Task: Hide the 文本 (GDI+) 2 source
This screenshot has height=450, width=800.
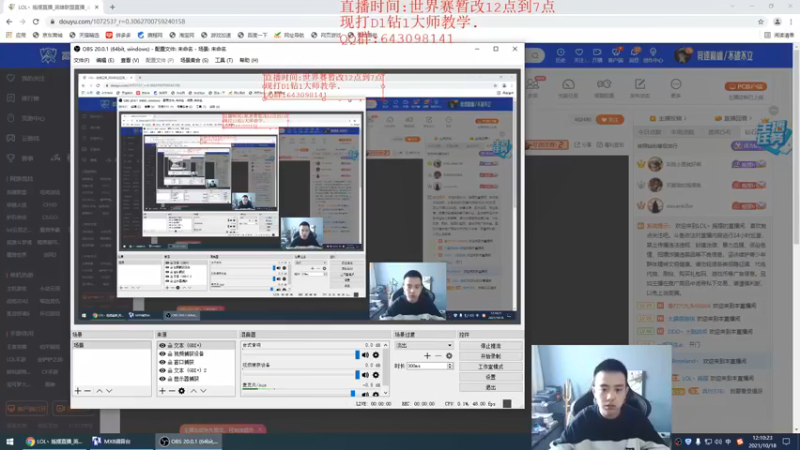Action: (x=162, y=370)
